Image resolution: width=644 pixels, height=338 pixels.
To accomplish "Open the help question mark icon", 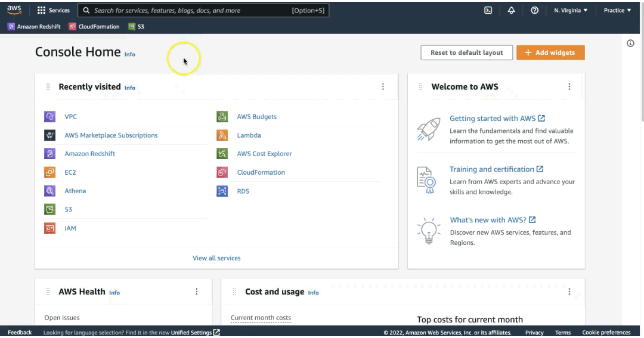I will point(534,10).
